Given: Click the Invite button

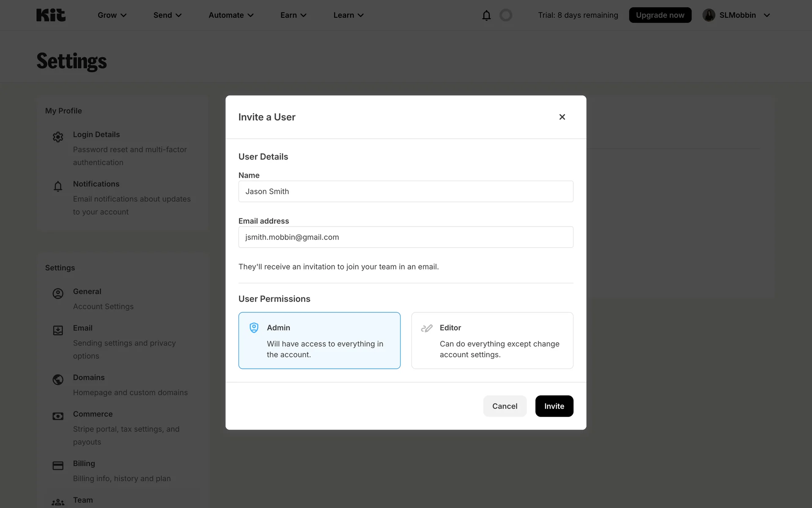Looking at the screenshot, I should point(554,406).
